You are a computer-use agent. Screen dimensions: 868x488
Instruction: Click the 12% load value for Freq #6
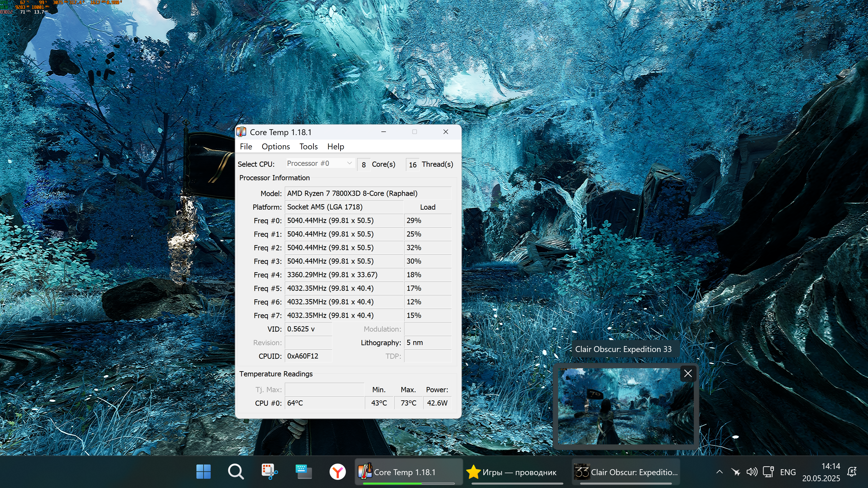[427, 302]
